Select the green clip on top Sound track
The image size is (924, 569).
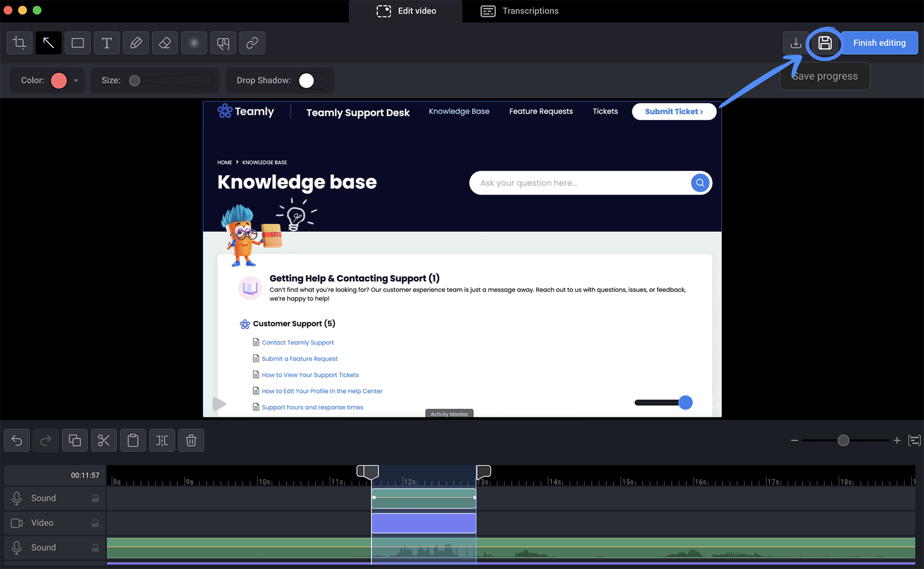pyautogui.click(x=423, y=498)
